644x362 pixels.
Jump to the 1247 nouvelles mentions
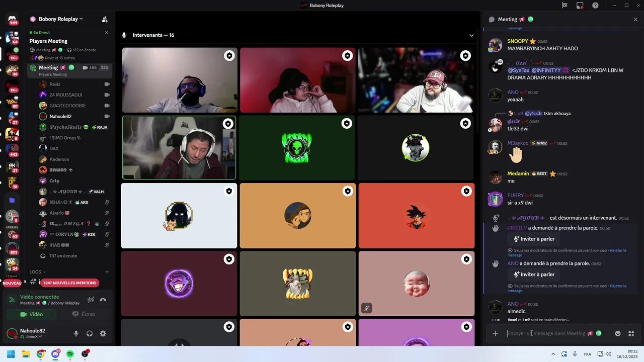click(x=69, y=283)
